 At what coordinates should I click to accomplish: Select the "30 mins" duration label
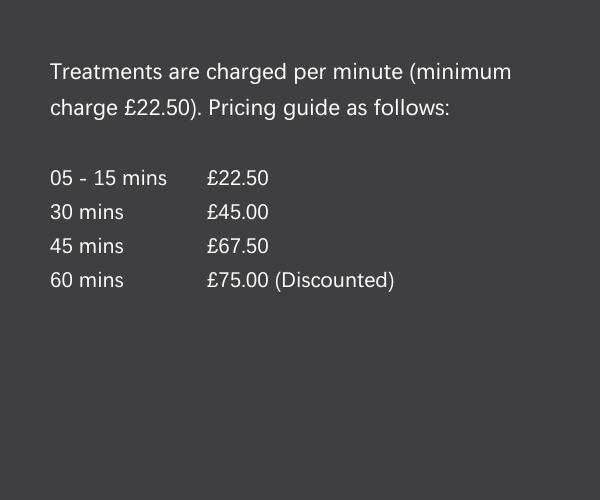point(87,212)
